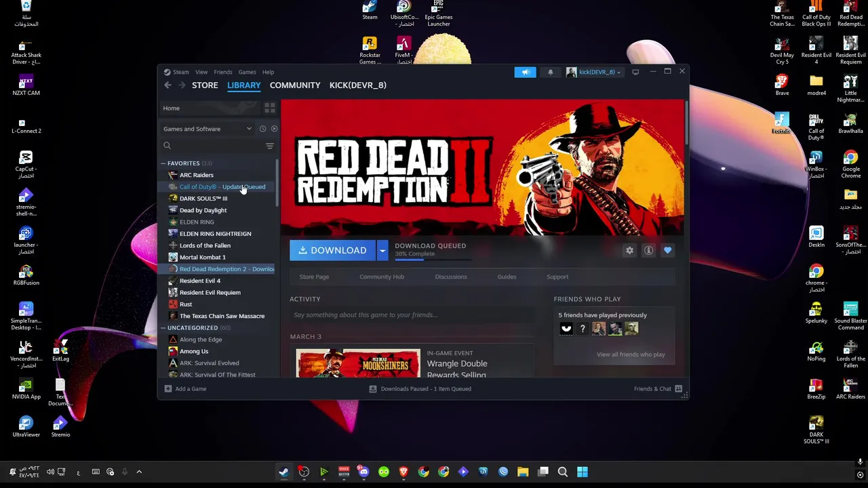Open File Explorer from the taskbar
Viewport: 868px width, 488px height.
pos(523,472)
